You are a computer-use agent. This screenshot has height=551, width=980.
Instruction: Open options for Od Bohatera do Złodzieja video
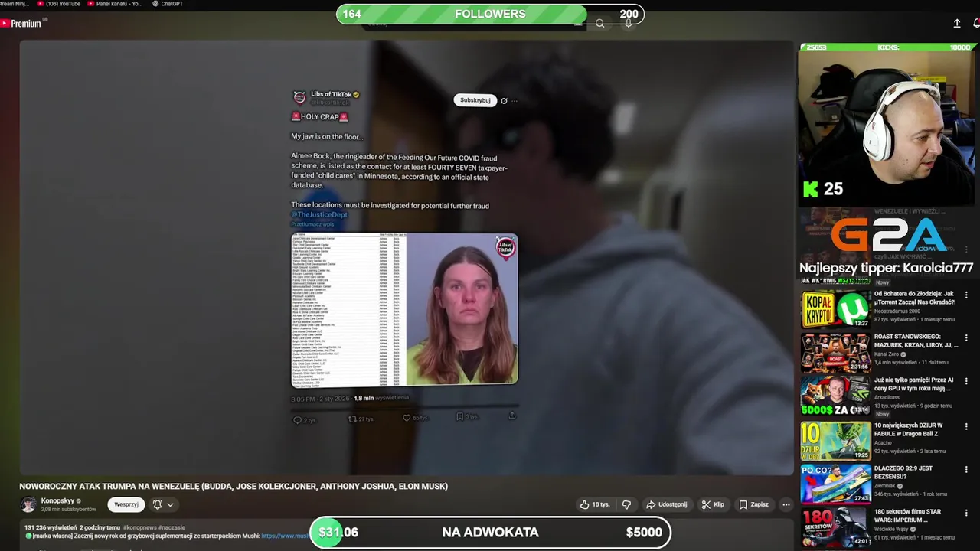966,295
